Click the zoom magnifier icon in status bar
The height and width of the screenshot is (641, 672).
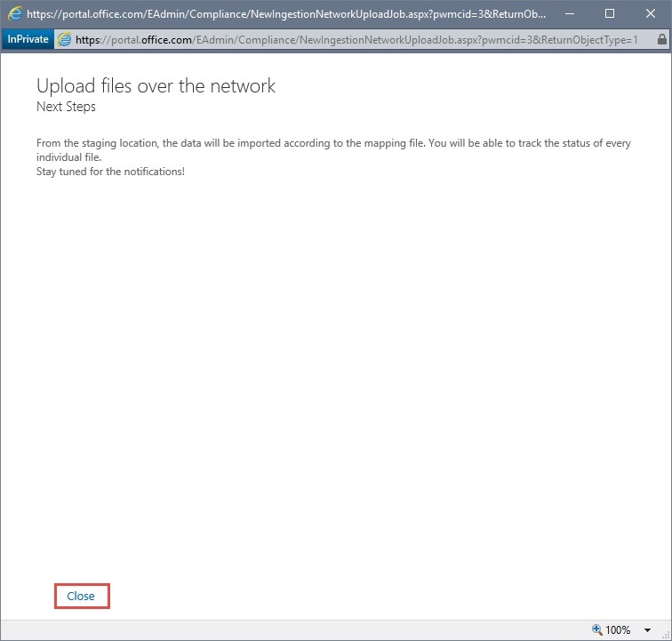pyautogui.click(x=597, y=629)
